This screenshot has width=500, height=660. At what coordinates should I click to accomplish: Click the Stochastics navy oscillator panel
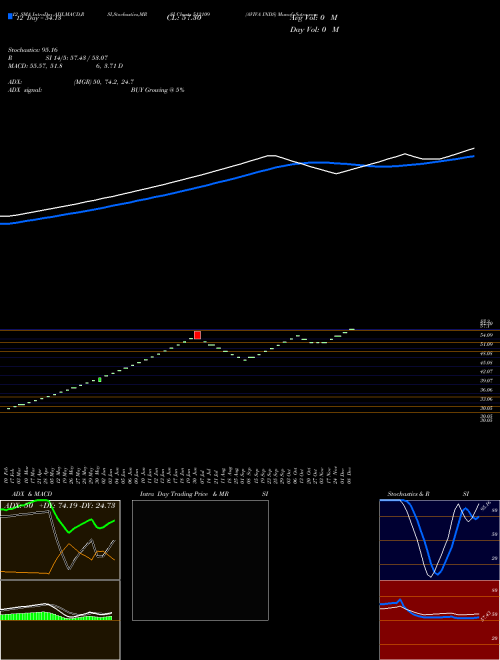pyautogui.click(x=439, y=540)
